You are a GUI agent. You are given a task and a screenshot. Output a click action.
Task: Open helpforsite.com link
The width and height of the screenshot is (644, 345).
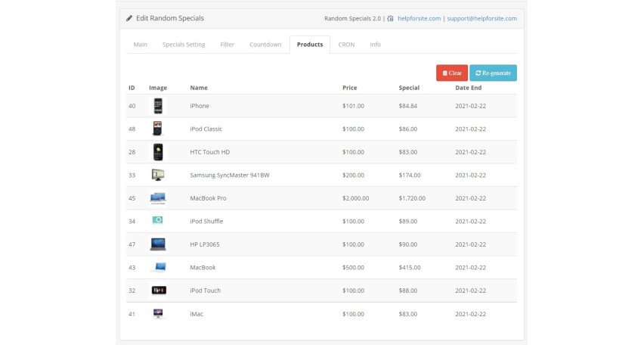(419, 18)
